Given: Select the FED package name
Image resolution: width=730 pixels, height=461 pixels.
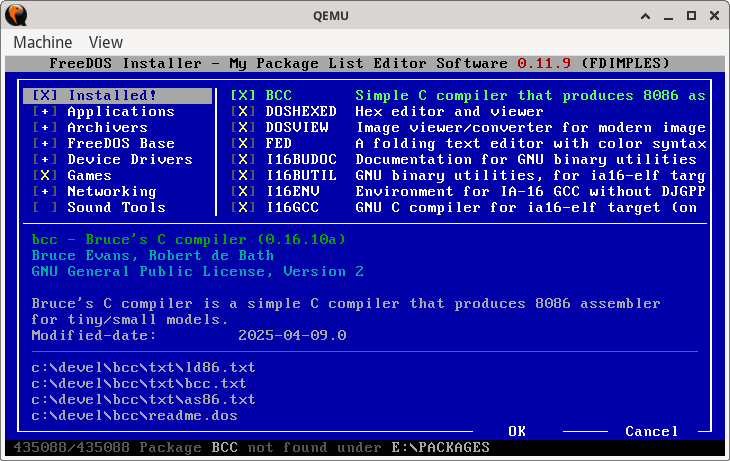Looking at the screenshot, I should pyautogui.click(x=279, y=143).
